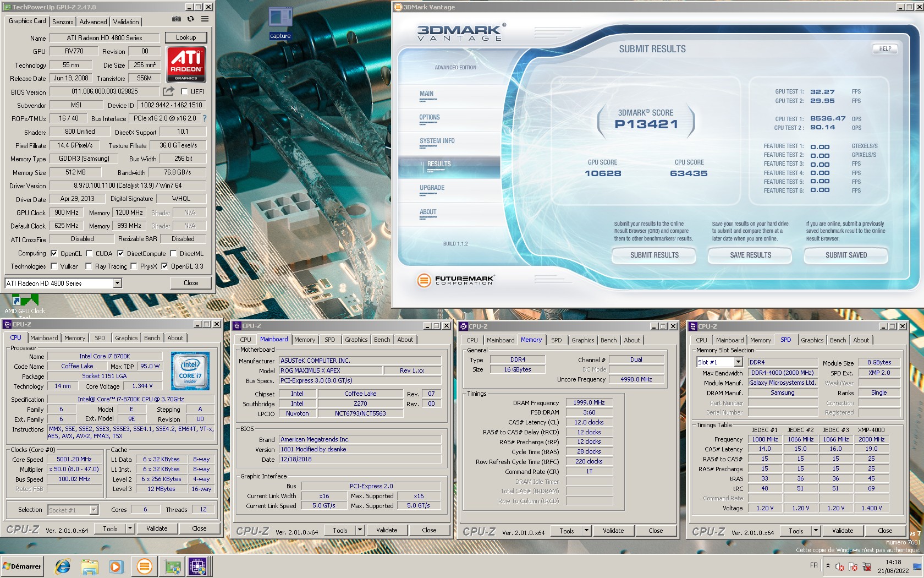This screenshot has width=924, height=578.
Task: Click the ATI Radeon logo in GPU-Z
Action: tap(186, 65)
